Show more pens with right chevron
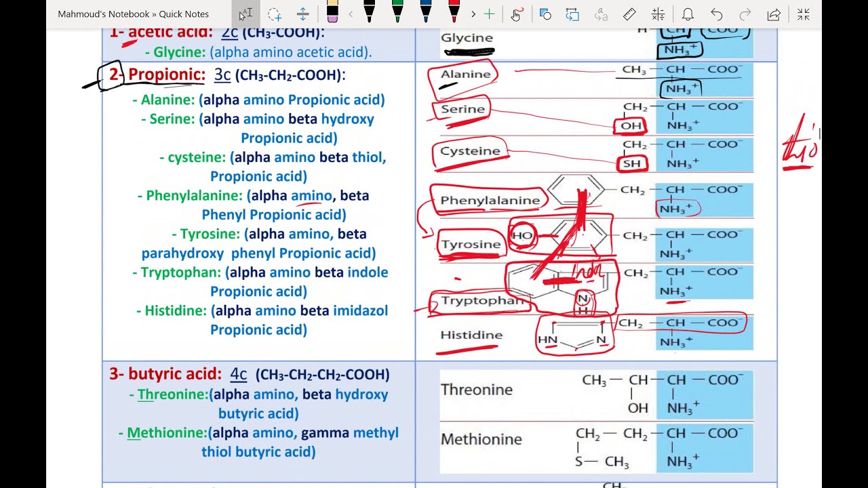868x488 pixels. (x=473, y=14)
